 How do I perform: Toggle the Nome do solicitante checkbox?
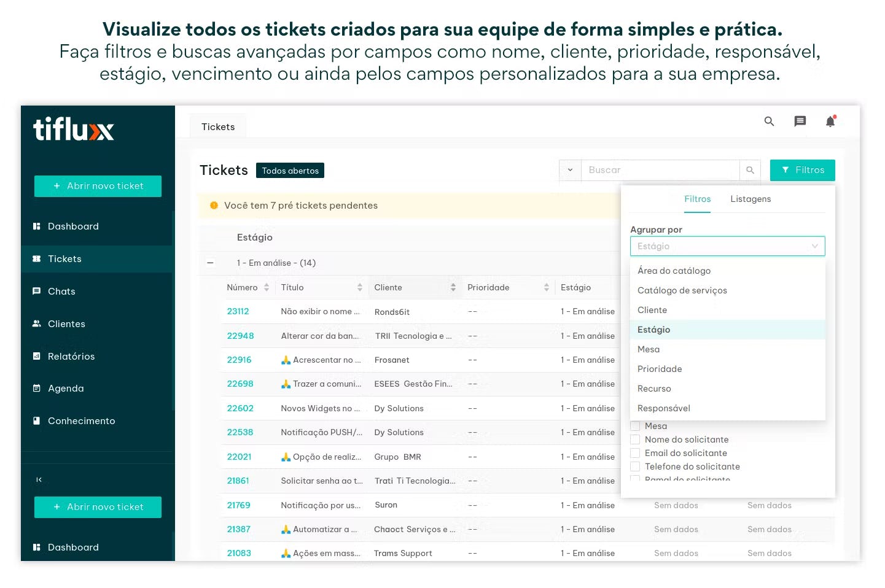636,439
